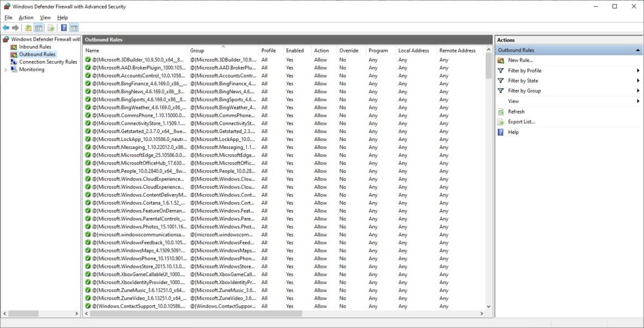Open the Action menu
This screenshot has width=644, height=328.
(x=26, y=18)
